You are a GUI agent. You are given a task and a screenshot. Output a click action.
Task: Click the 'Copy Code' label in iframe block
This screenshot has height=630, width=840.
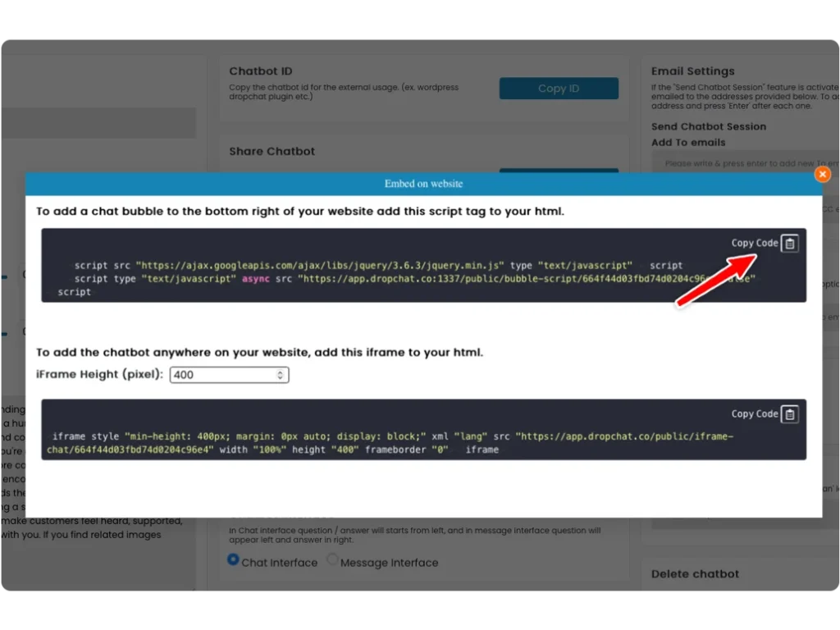[755, 413]
